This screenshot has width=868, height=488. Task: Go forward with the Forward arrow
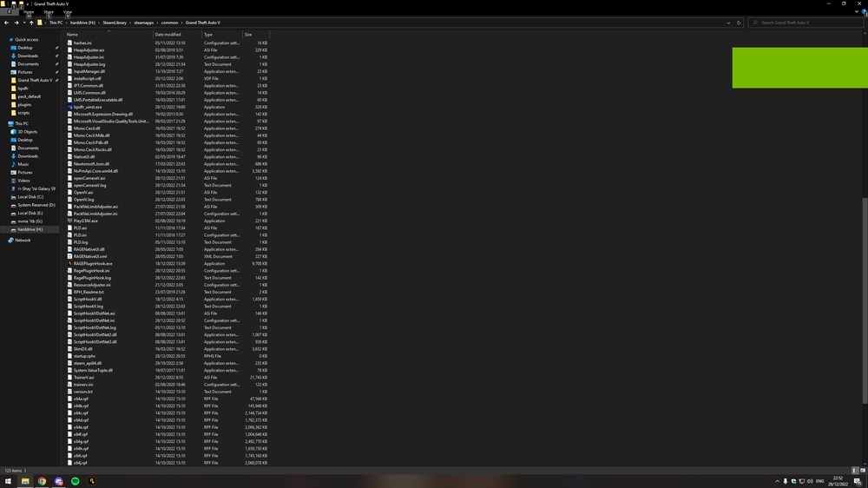pos(16,23)
